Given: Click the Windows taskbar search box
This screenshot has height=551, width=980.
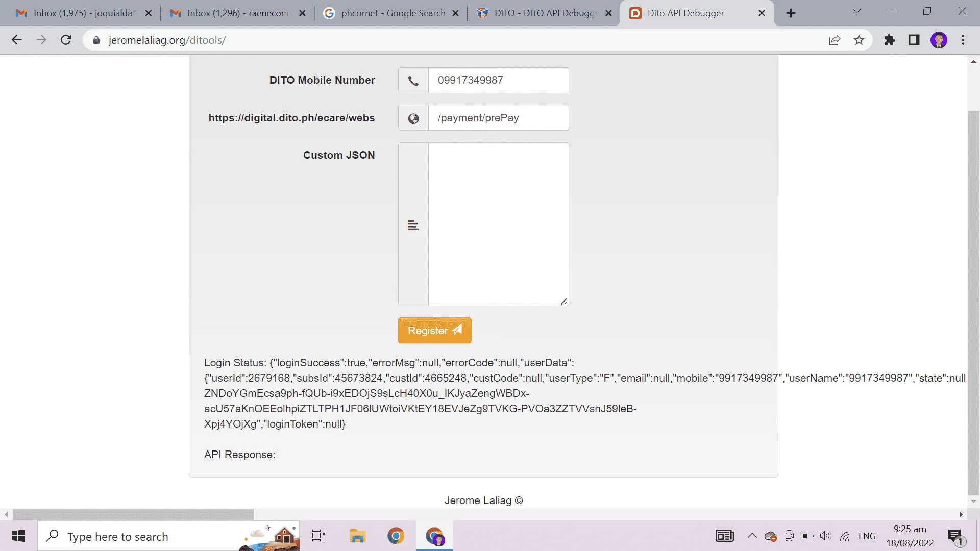Looking at the screenshot, I should (x=168, y=536).
